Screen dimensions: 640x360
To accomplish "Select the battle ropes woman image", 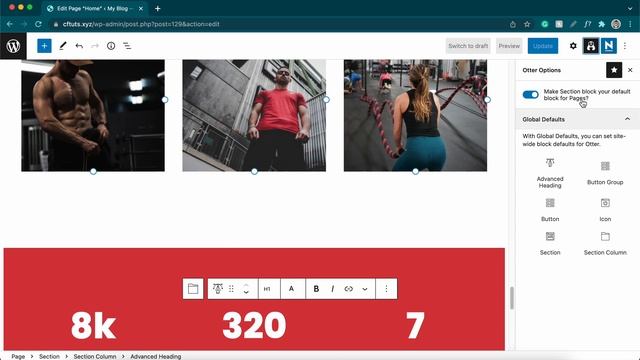I will tap(415, 116).
